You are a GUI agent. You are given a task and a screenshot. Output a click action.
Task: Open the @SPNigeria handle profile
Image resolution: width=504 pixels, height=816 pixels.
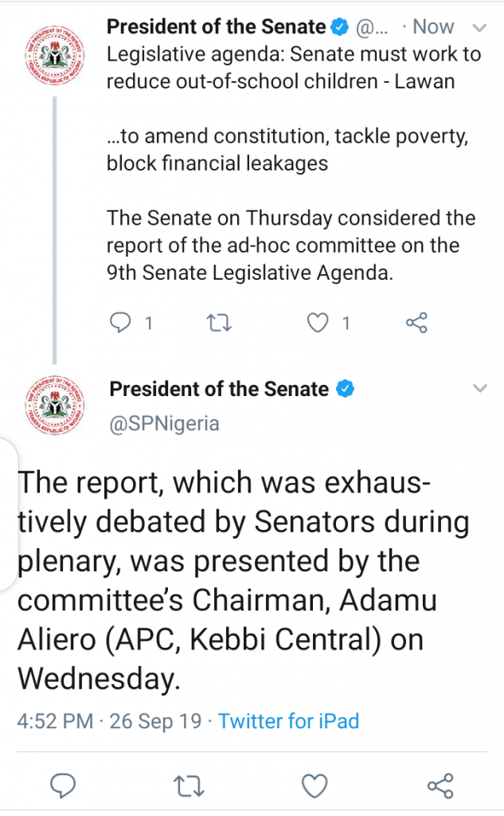click(x=164, y=422)
